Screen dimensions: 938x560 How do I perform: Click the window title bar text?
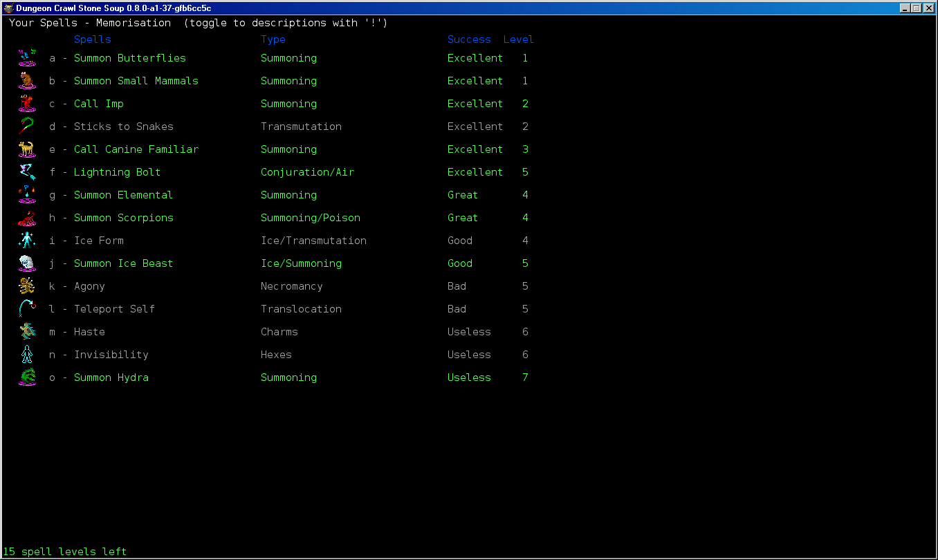[113, 8]
